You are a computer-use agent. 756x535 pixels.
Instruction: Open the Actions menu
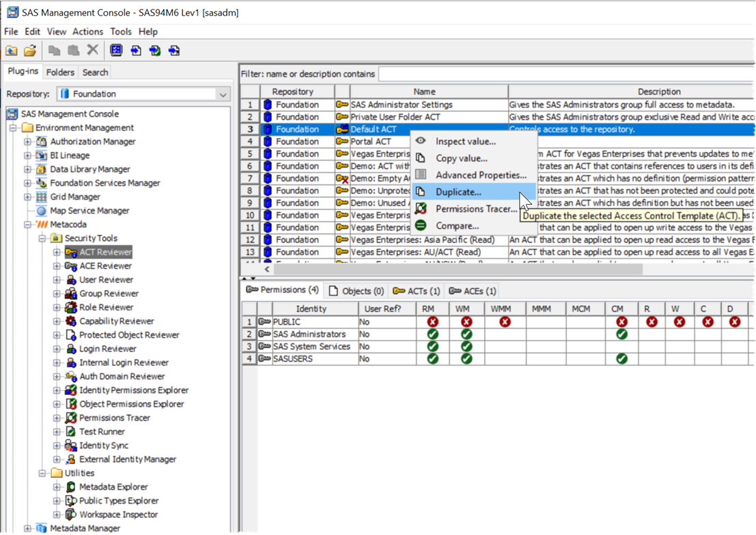[87, 32]
